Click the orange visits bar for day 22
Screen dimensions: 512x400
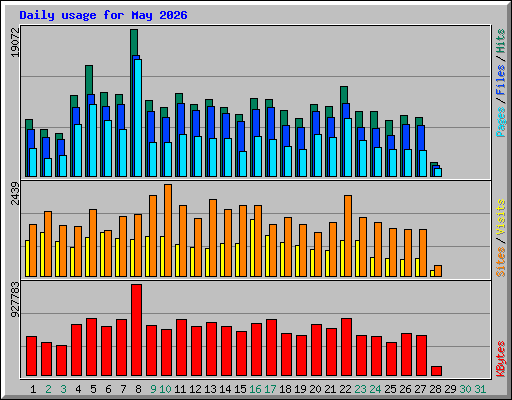coord(348,236)
